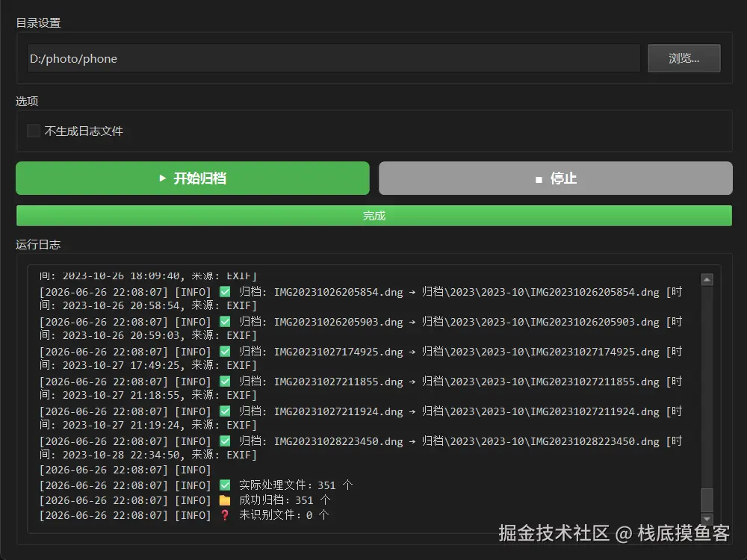Click the timestamp 2023-10-27 21:18:55 in log
Screen dimensions: 747x560
pos(121,395)
